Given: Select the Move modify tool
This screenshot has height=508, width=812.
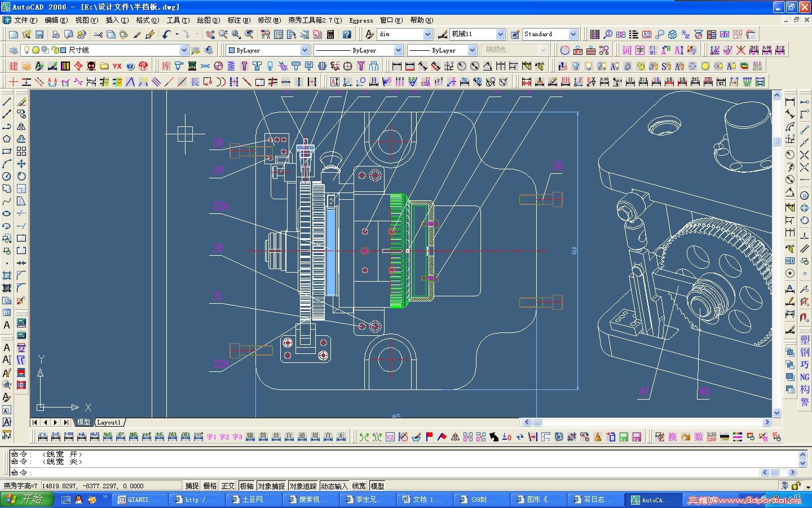Looking at the screenshot, I should point(21,164).
